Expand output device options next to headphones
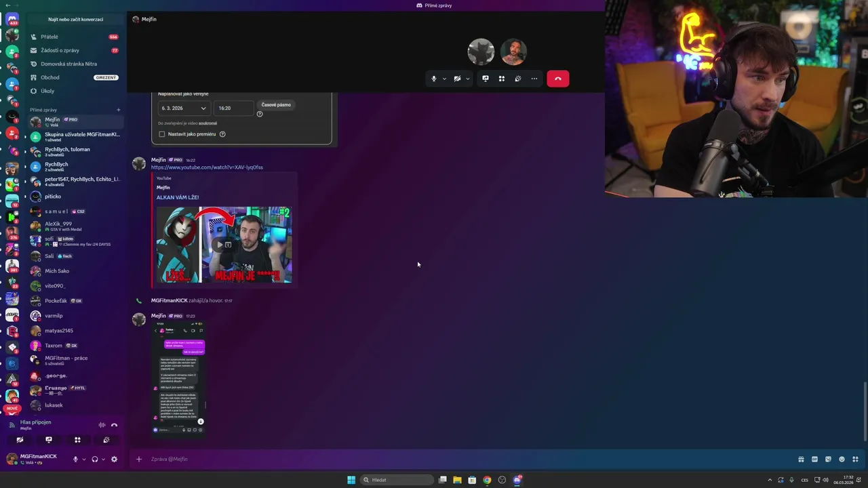This screenshot has height=488, width=868. [x=103, y=459]
